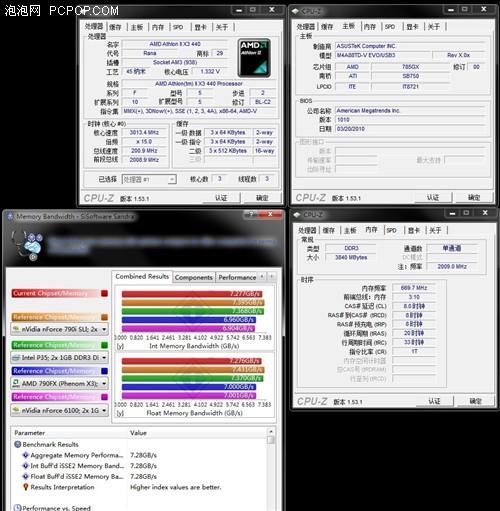Click the green 7.370GB/s Float bandwidth bar
This screenshot has height=511, width=500.
[193, 378]
